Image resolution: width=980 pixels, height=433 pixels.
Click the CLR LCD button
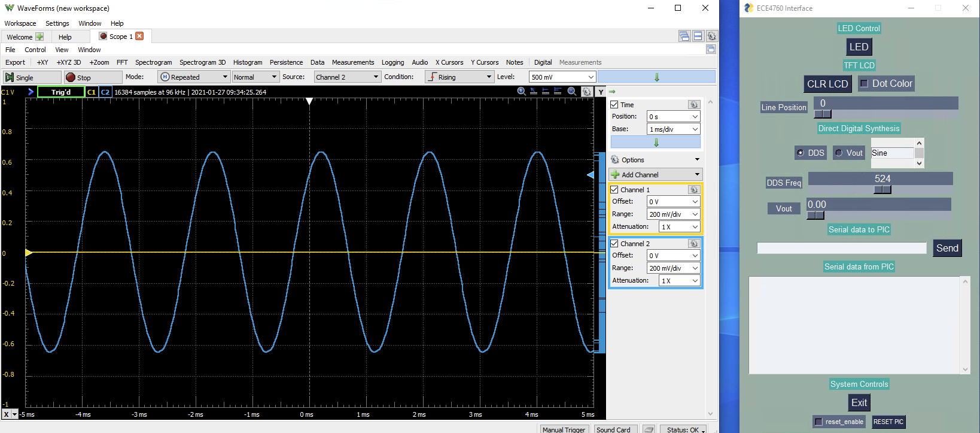[827, 84]
